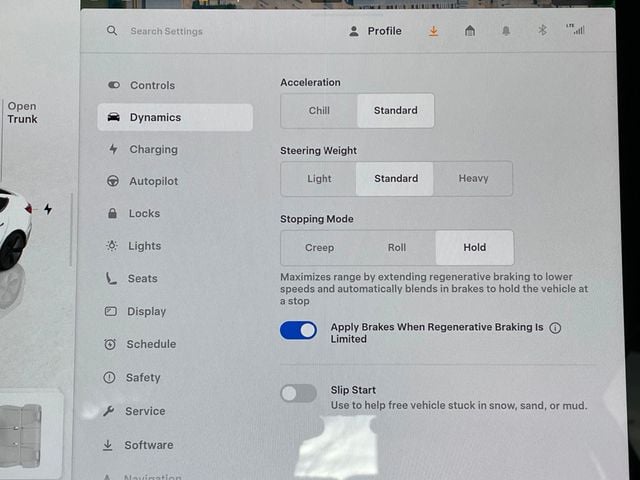The width and height of the screenshot is (640, 480).
Task: Tap the padlock Locks icon
Action: coord(112,213)
